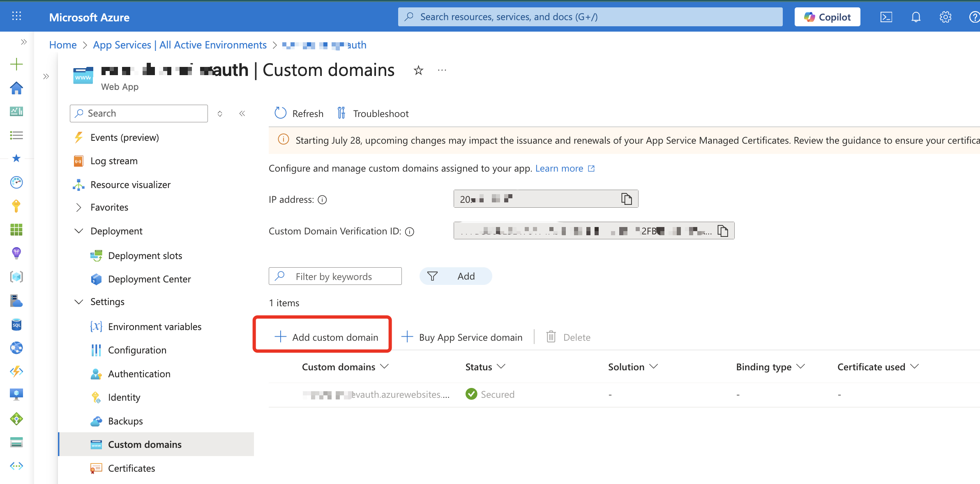This screenshot has height=484, width=980.
Task: Click Add custom domain
Action: [x=326, y=337]
